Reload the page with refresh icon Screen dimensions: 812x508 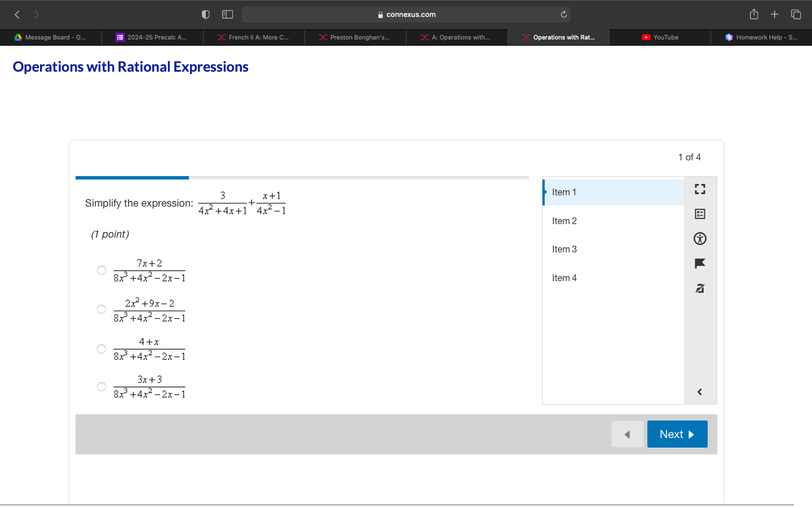click(563, 15)
